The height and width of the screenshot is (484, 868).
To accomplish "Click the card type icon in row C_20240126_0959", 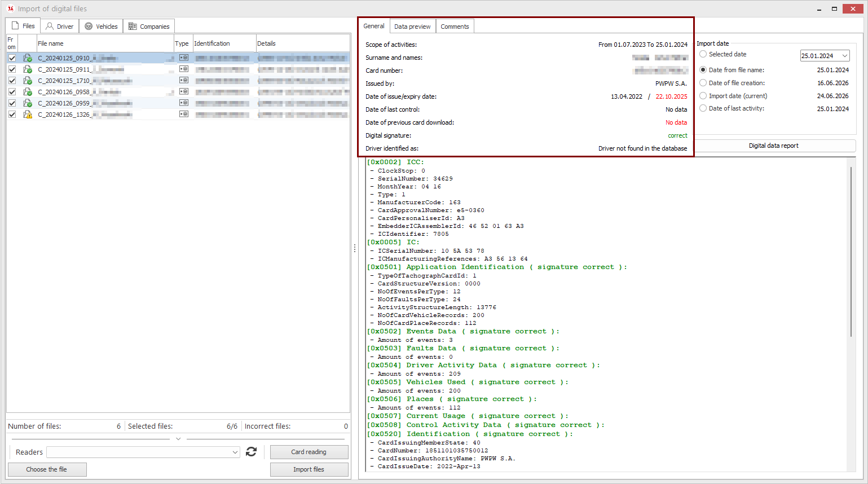I will tap(183, 103).
